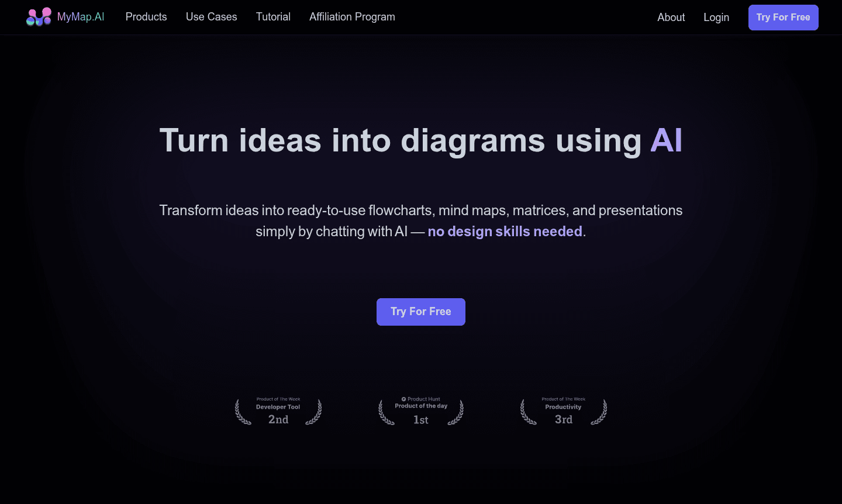Open the Use Cases menu

[211, 17]
